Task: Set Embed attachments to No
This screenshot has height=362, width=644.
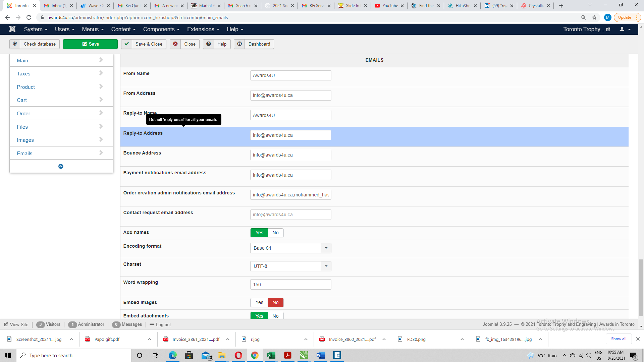Action: (x=275, y=316)
